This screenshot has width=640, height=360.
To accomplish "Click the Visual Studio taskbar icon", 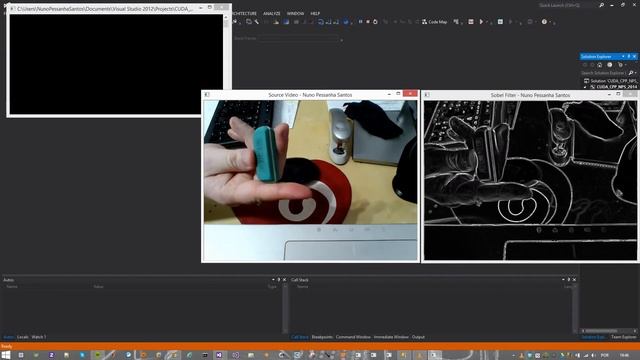I will [x=219, y=355].
